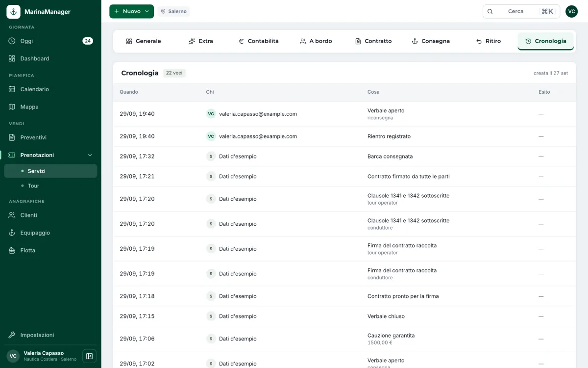Viewport: 588px width, 368px height.
Task: Open the Salerno location selector
Action: 173,11
